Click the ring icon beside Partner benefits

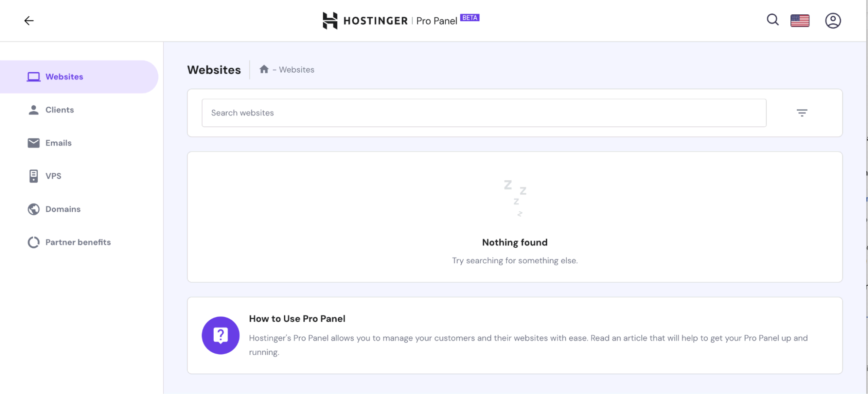pyautogui.click(x=33, y=242)
